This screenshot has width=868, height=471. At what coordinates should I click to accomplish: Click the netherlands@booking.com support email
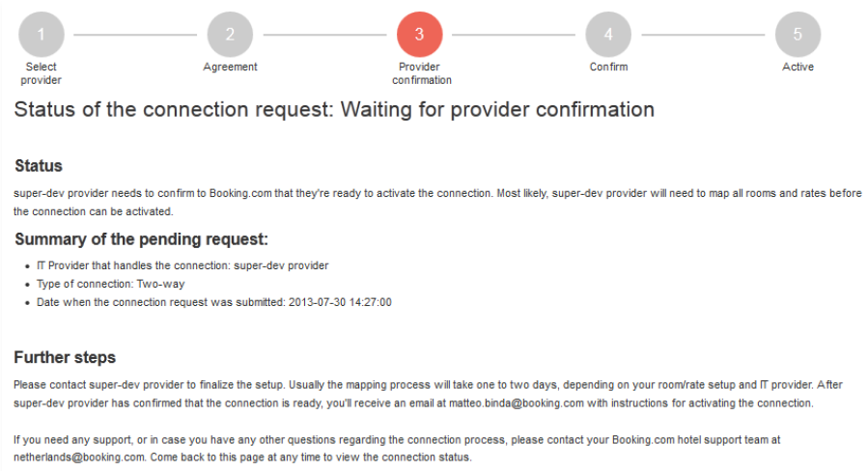[x=79, y=457]
